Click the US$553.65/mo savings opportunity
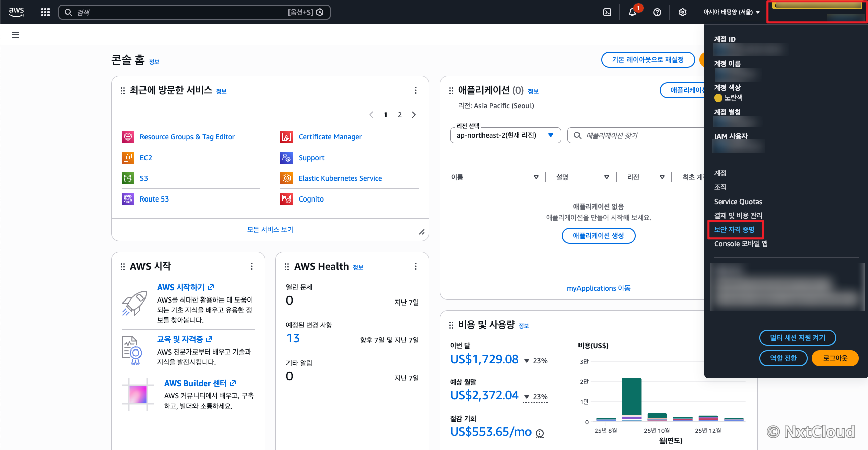The width and height of the screenshot is (868, 450). coord(491,432)
